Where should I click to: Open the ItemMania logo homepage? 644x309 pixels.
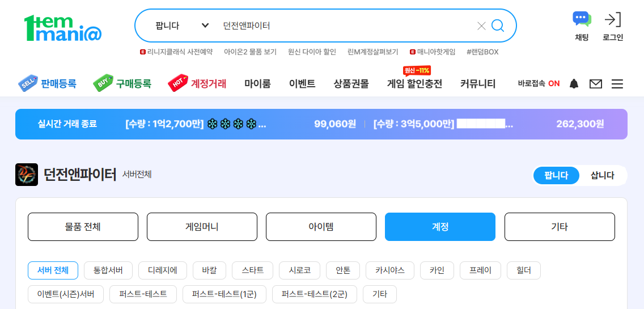(x=63, y=28)
